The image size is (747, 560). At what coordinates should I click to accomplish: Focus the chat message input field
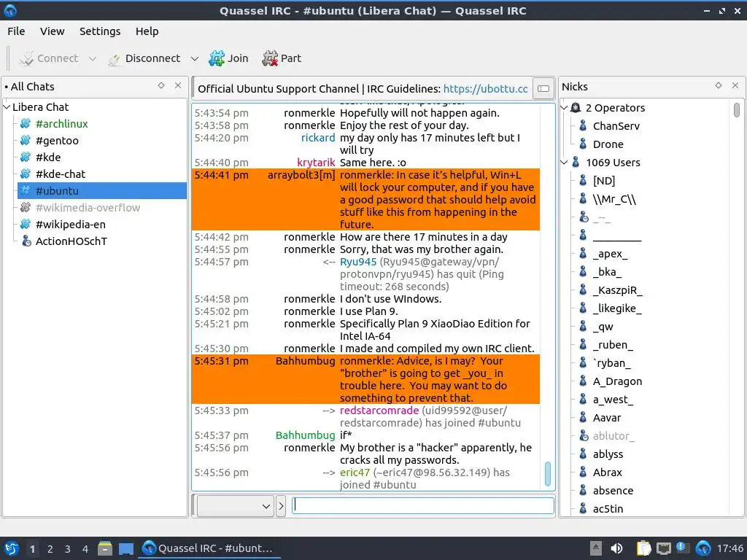422,505
